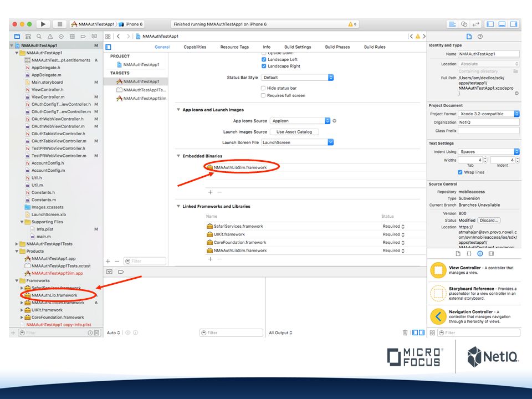Stop the running app
Viewport: 532px width, 399px height.
tap(60, 24)
